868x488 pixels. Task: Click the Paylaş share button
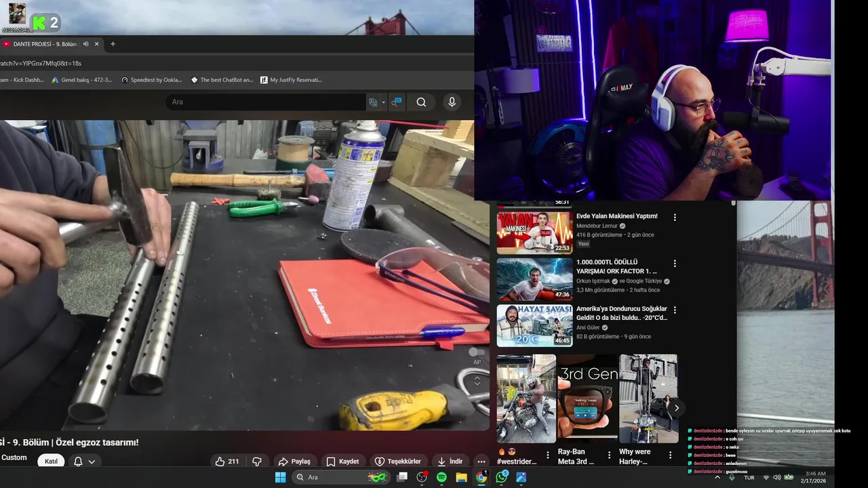(294, 462)
